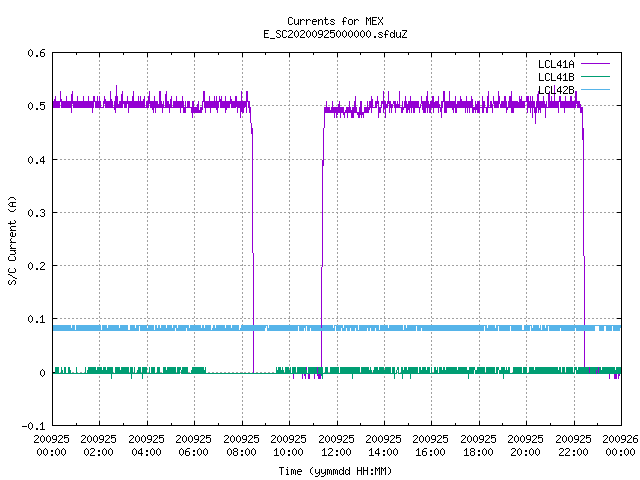640x480 pixels.
Task: Click the 0.1 y-axis tick value
Action: (x=36, y=319)
